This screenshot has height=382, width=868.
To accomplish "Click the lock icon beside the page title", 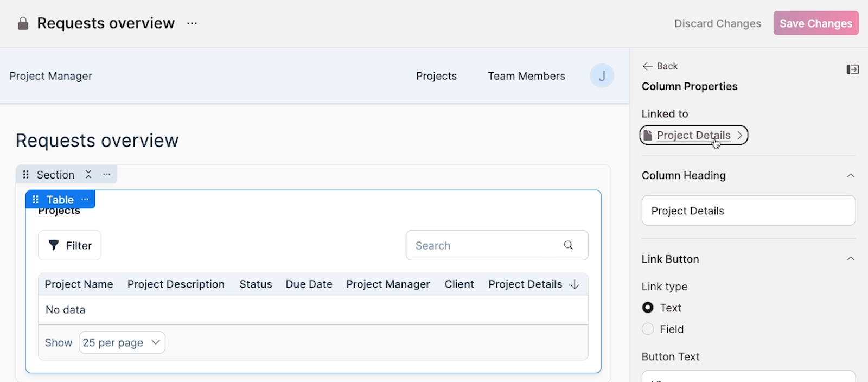I will tap(23, 23).
